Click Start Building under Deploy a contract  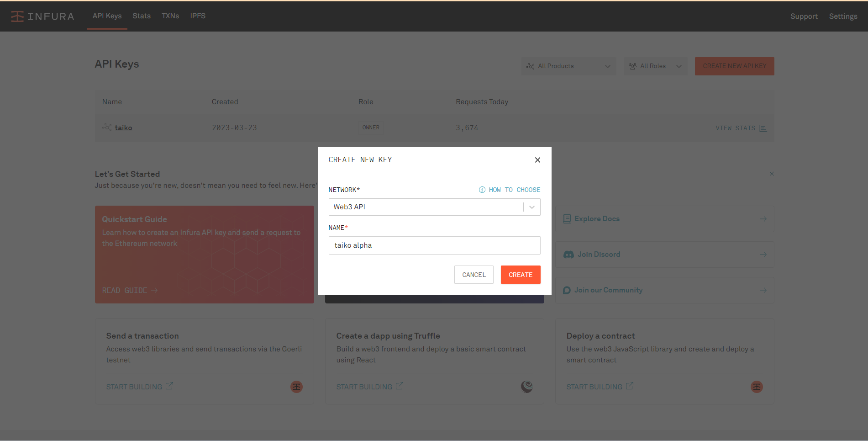pos(600,387)
